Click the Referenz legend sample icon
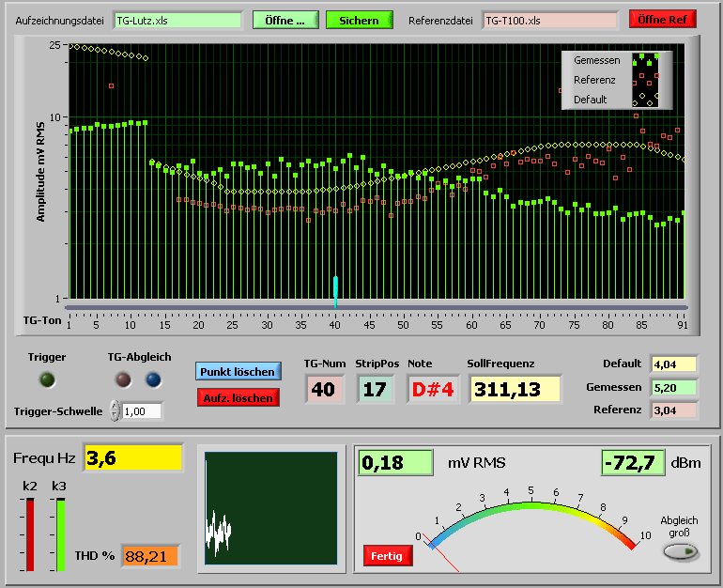The height and width of the screenshot is (588, 723). pos(646,80)
